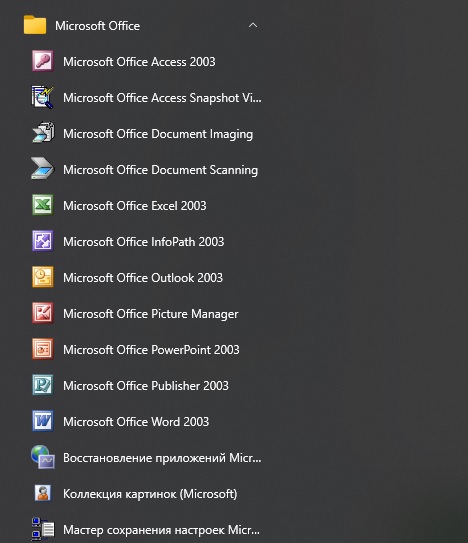This screenshot has height=543, width=468.
Task: Click the Publisher 2003 icon
Action: click(43, 385)
